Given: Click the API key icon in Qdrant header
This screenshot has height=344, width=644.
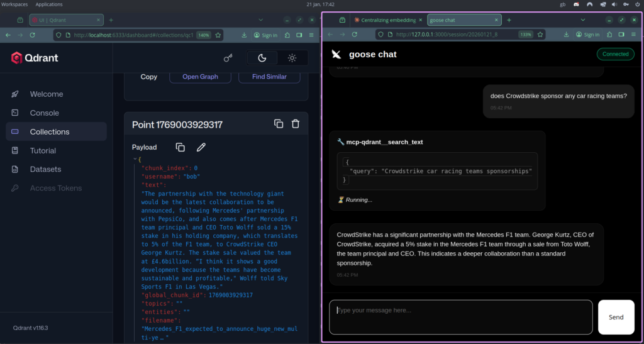Looking at the screenshot, I should coord(228,58).
